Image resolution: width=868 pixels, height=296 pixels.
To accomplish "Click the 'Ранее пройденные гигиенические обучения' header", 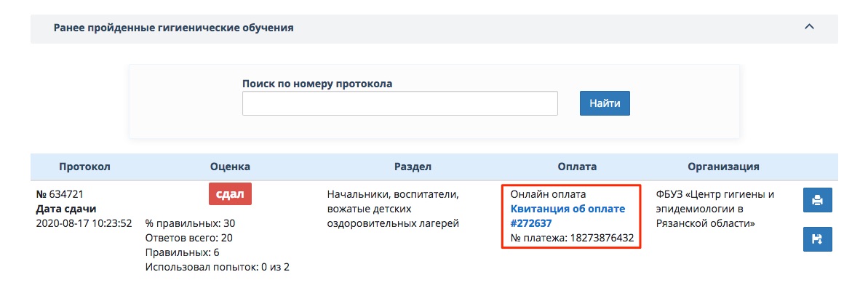I will (174, 28).
